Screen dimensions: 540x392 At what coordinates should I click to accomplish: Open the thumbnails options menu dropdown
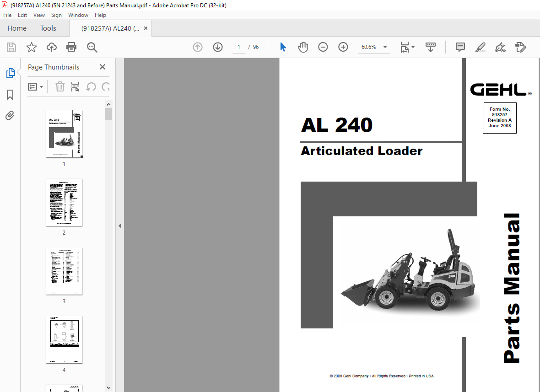click(x=35, y=87)
